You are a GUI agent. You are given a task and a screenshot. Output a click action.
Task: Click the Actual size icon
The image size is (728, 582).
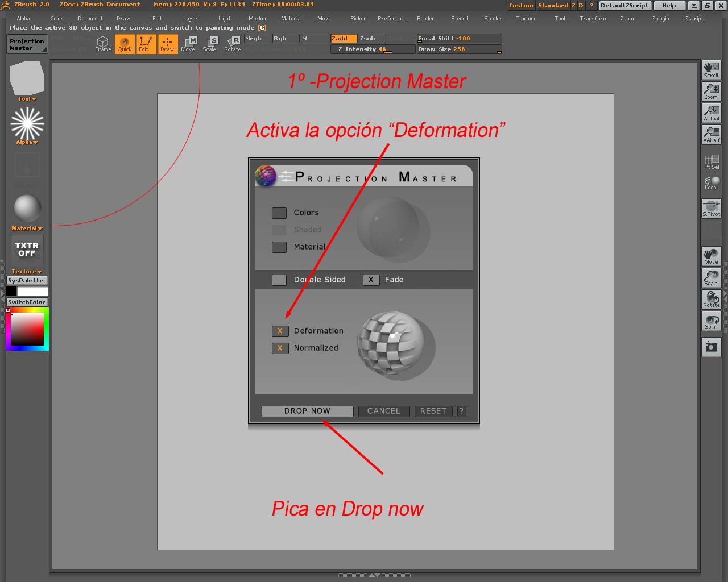[711, 113]
